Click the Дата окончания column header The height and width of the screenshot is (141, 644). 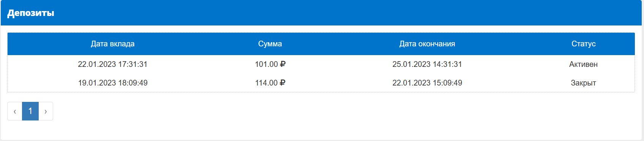coord(427,44)
